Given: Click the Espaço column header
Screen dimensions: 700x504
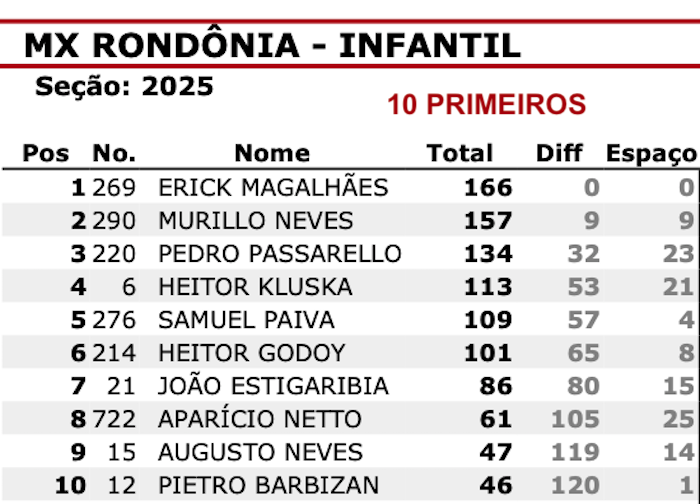Looking at the screenshot, I should point(650,153).
